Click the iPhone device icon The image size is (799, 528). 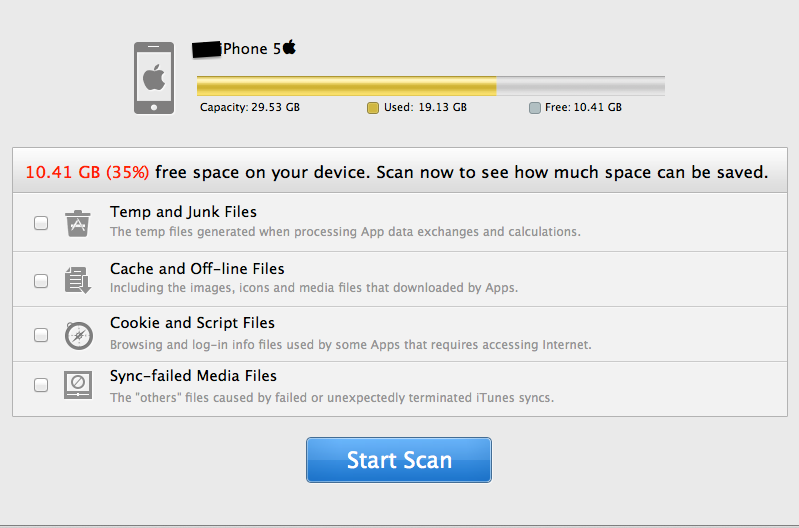tap(154, 78)
